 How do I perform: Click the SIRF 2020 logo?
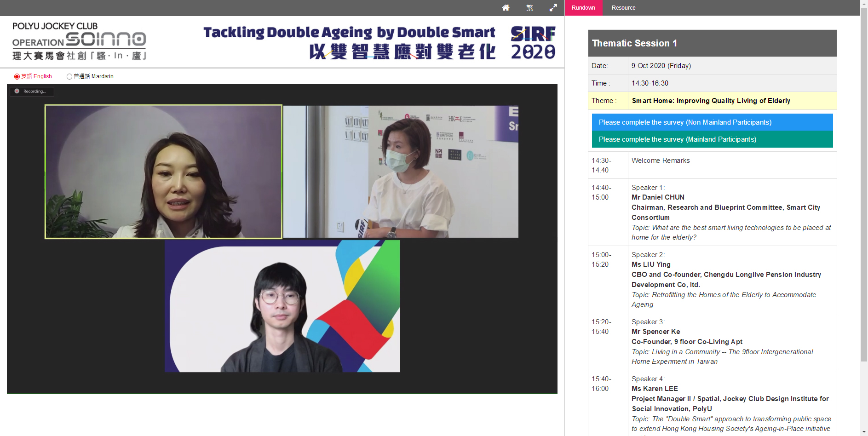tap(533, 43)
